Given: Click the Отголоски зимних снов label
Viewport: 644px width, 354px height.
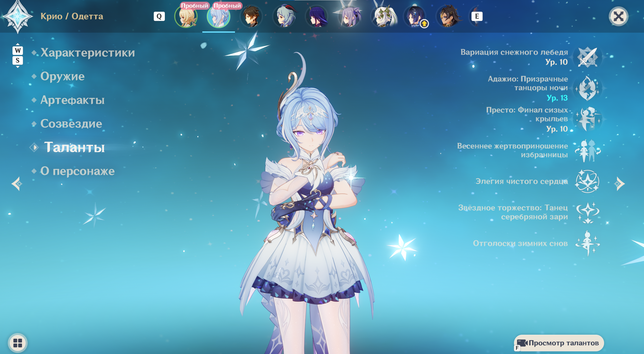Looking at the screenshot, I should click(521, 243).
